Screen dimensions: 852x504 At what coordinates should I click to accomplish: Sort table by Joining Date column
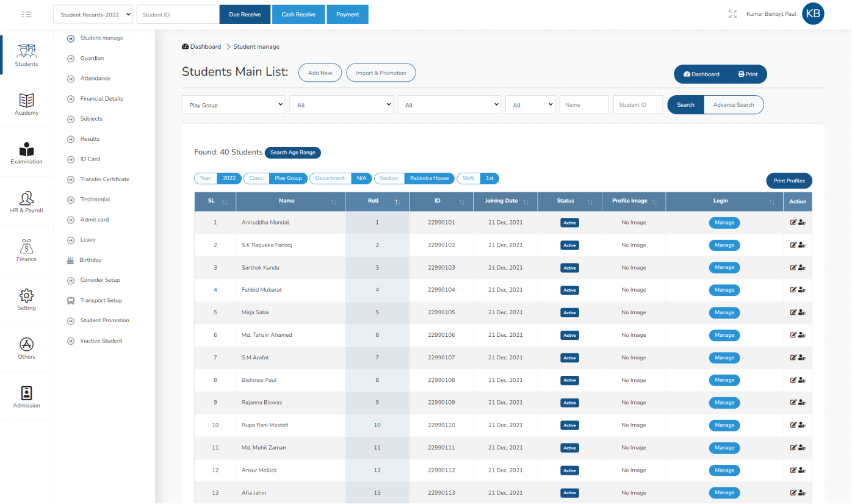click(x=506, y=201)
